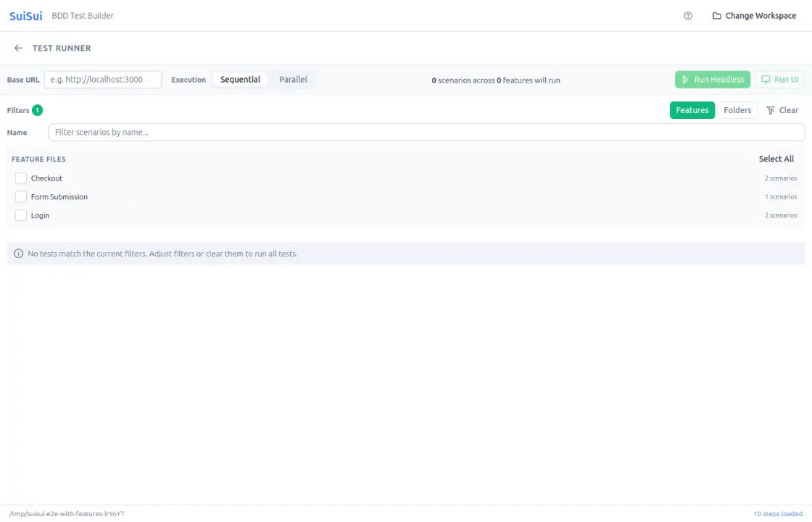Click the Login feature name

41,215
